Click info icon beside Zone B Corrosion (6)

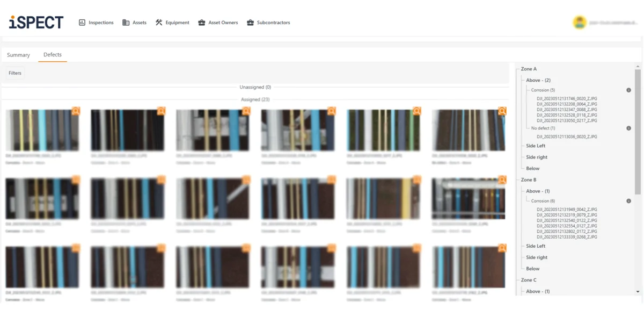coord(628,201)
